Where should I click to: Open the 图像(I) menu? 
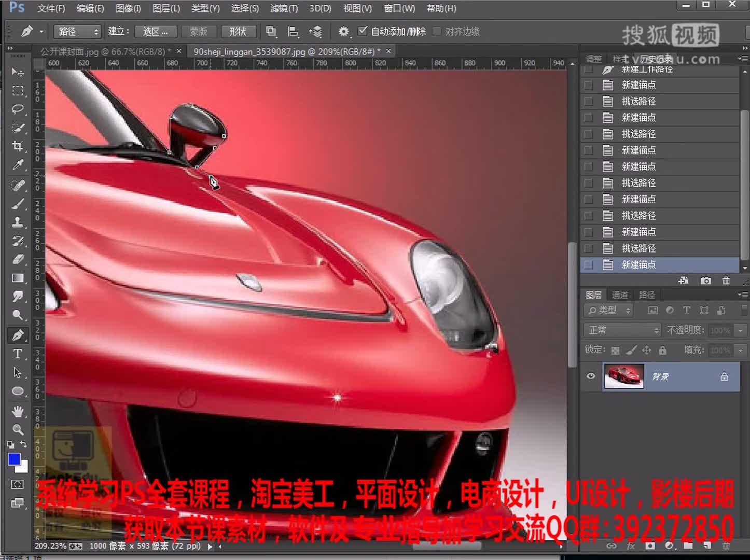point(128,8)
